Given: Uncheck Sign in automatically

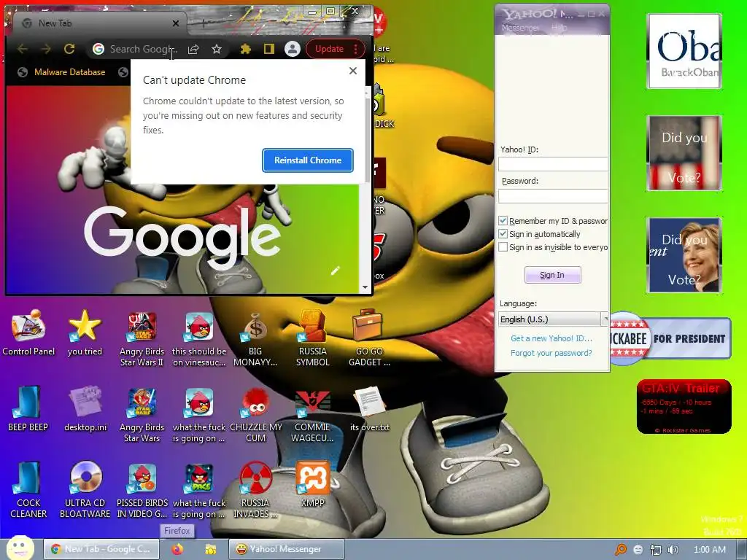Looking at the screenshot, I should pyautogui.click(x=503, y=234).
